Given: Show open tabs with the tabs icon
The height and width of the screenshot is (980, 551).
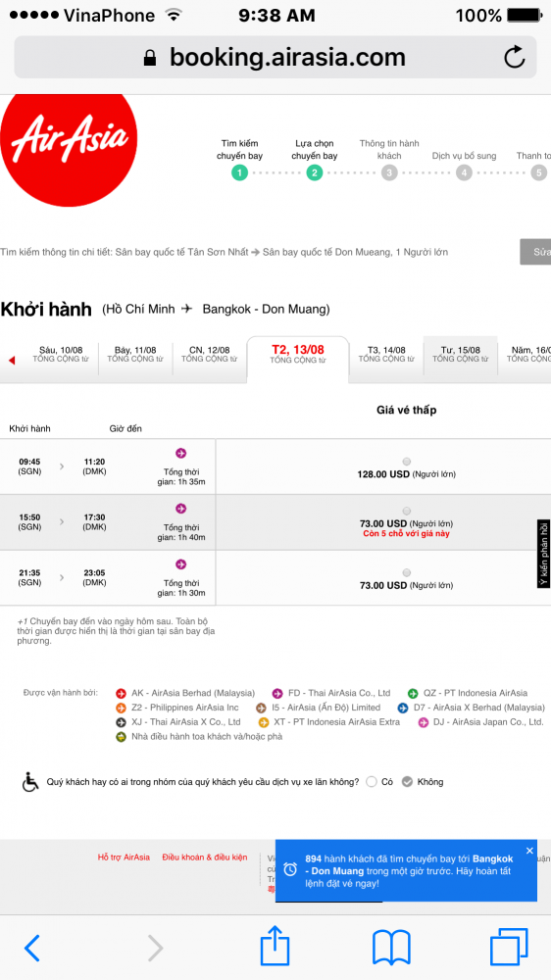Looking at the screenshot, I should (x=509, y=948).
